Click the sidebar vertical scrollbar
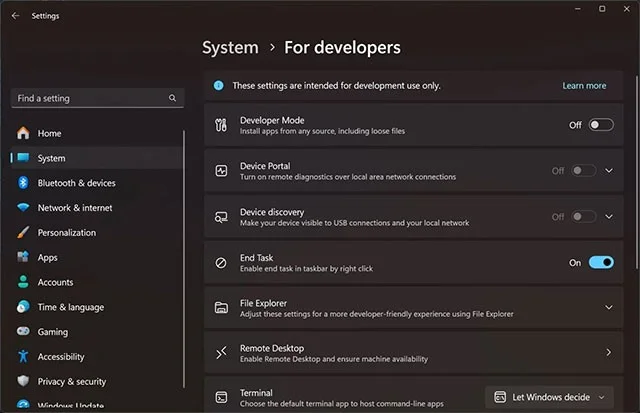Image resolution: width=640 pixels, height=413 pixels. [184, 259]
